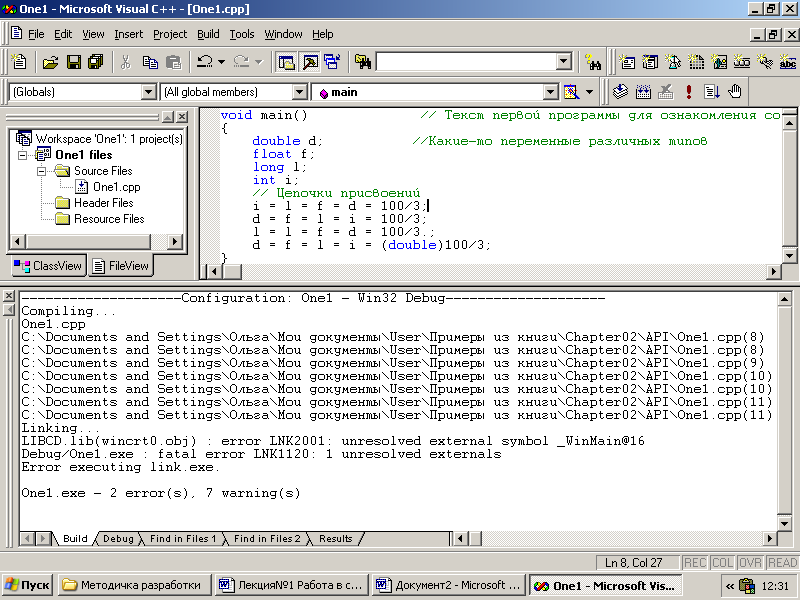The width and height of the screenshot is (800, 600).
Task: Switch to Лекция№1 Word taskbar button
Action: point(291,585)
